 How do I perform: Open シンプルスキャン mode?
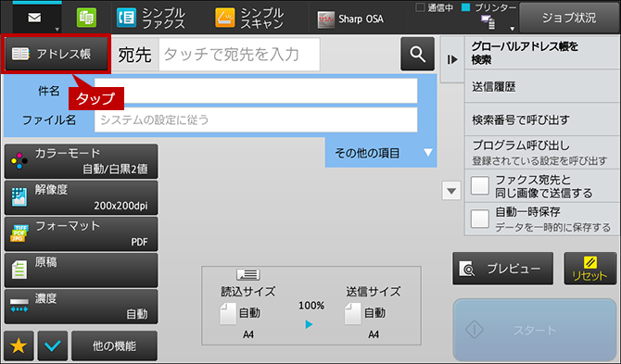point(249,19)
